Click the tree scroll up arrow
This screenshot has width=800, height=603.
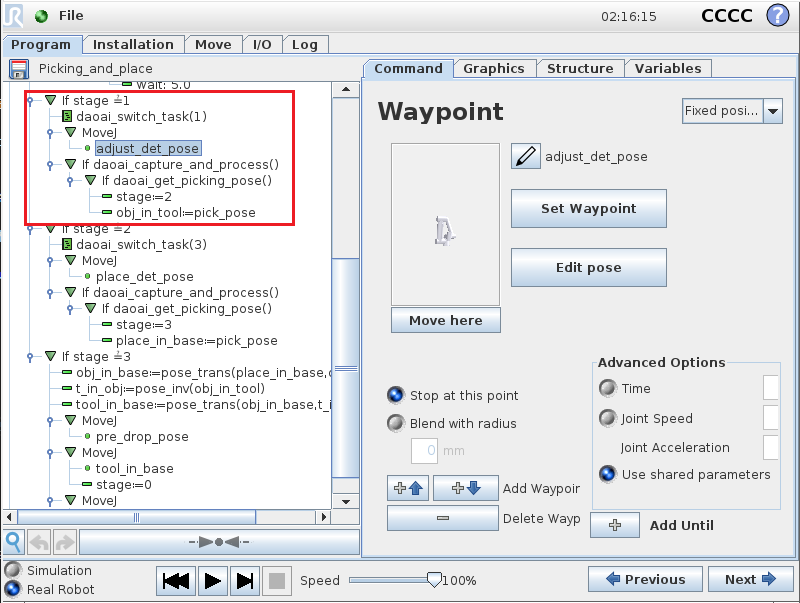click(x=346, y=89)
